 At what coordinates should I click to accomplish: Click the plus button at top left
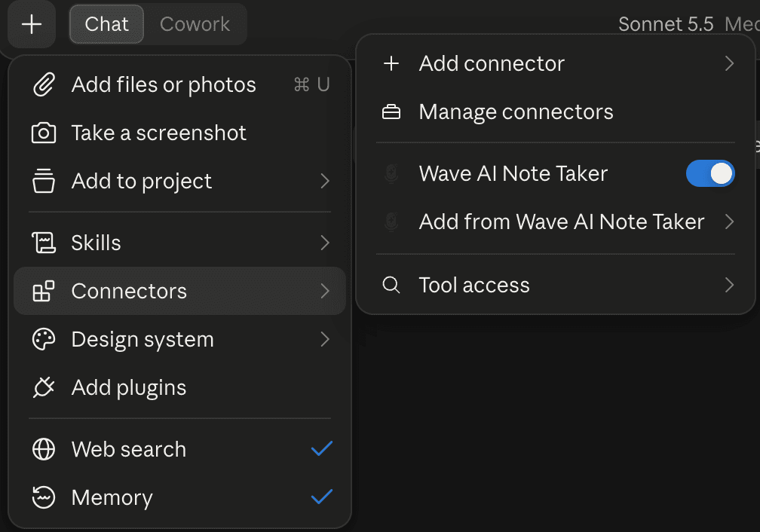32,24
